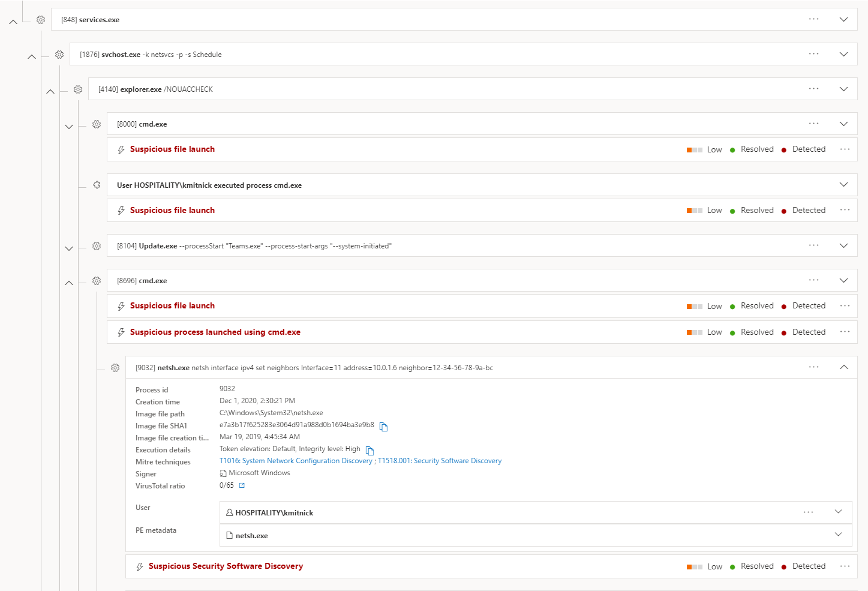
Task: Click the event icon beside User HOSPITALITY\kmitnick executed row
Action: (97, 185)
